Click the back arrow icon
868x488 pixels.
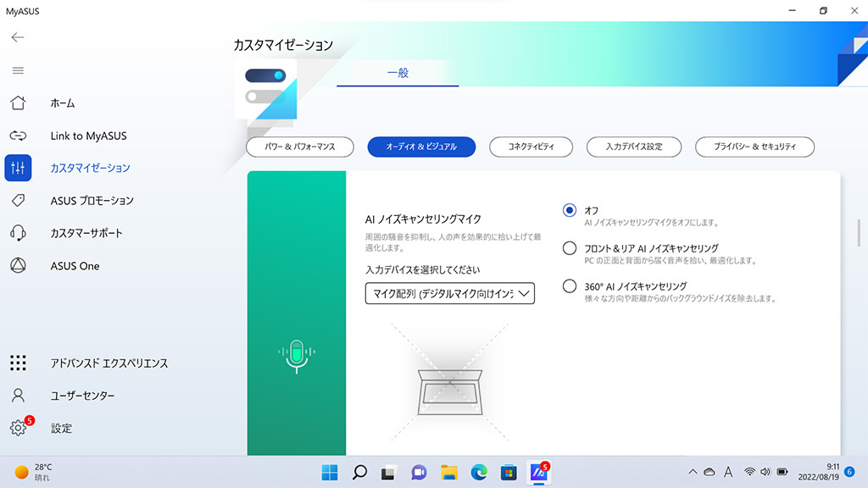[x=18, y=37]
